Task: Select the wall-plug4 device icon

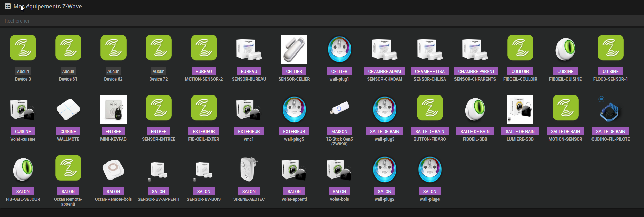Action: click(430, 169)
